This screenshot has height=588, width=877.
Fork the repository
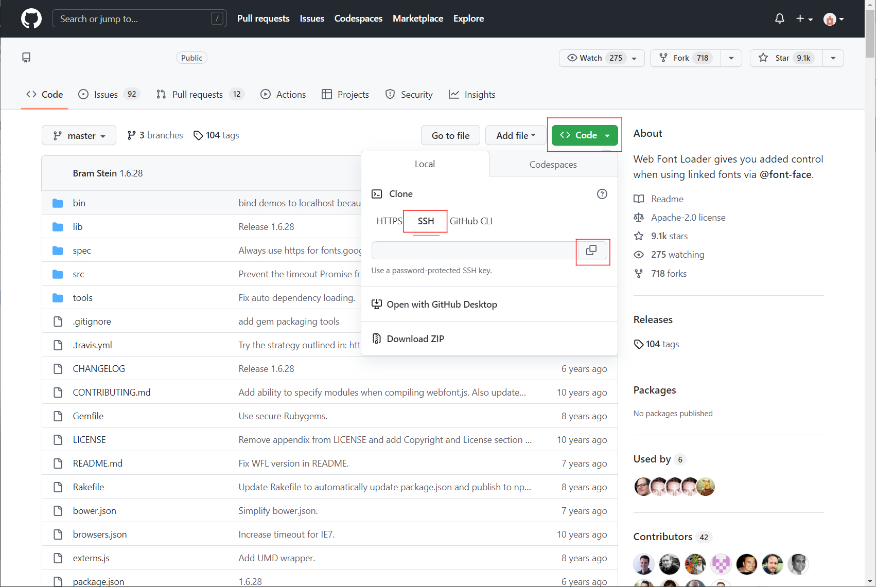point(686,58)
